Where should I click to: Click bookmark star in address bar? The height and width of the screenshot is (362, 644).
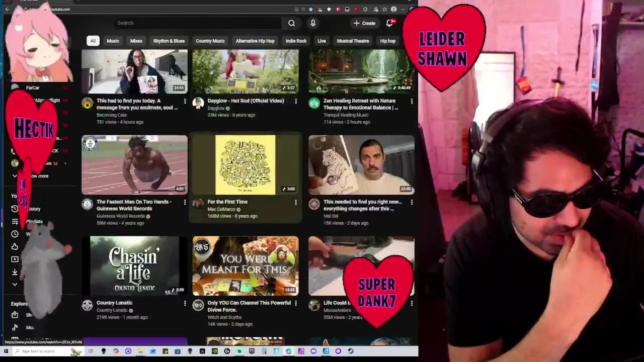310,9
